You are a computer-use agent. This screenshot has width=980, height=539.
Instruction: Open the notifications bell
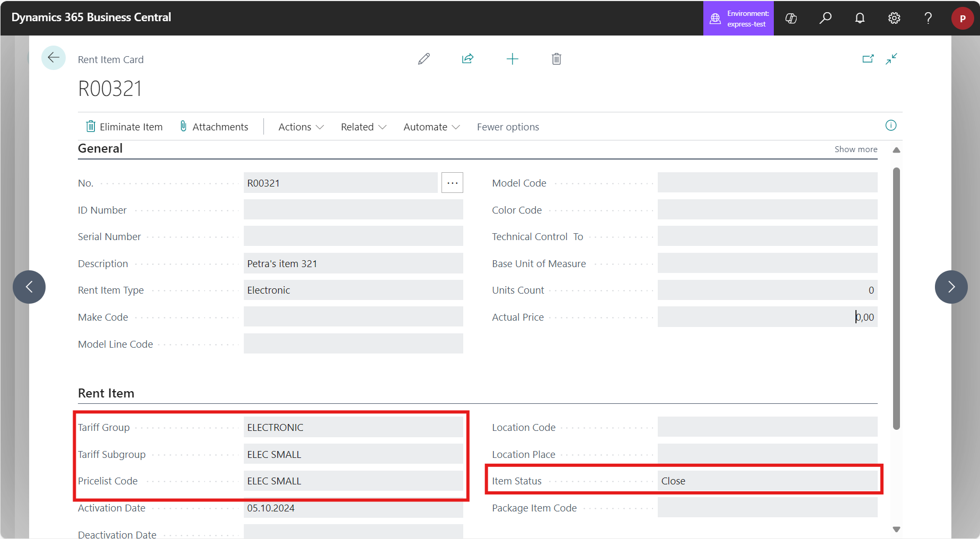(860, 18)
